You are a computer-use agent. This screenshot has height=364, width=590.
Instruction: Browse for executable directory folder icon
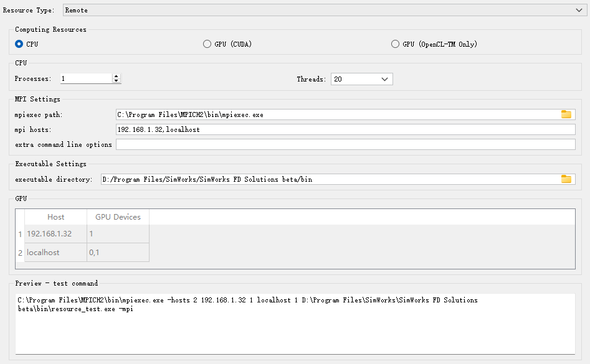click(566, 179)
